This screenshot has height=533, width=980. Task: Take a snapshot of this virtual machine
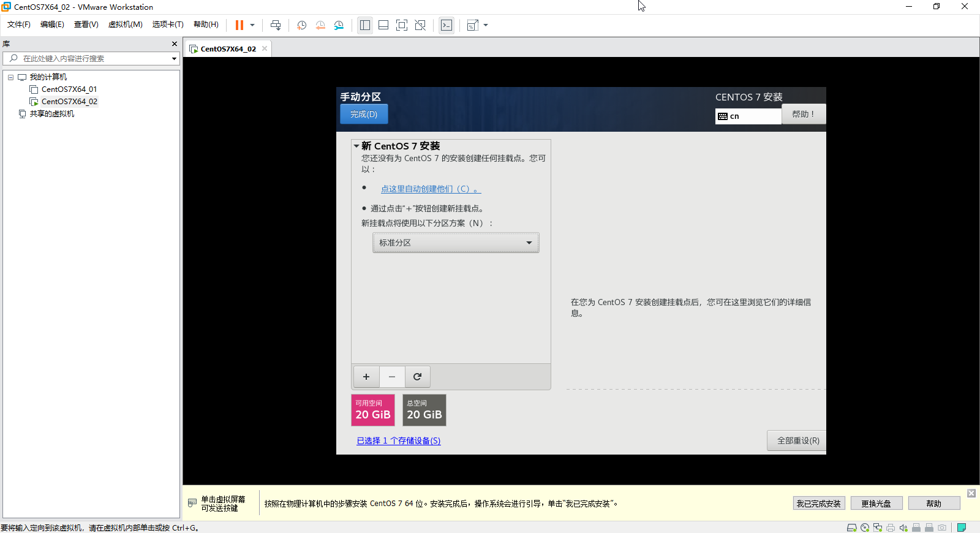(x=302, y=25)
